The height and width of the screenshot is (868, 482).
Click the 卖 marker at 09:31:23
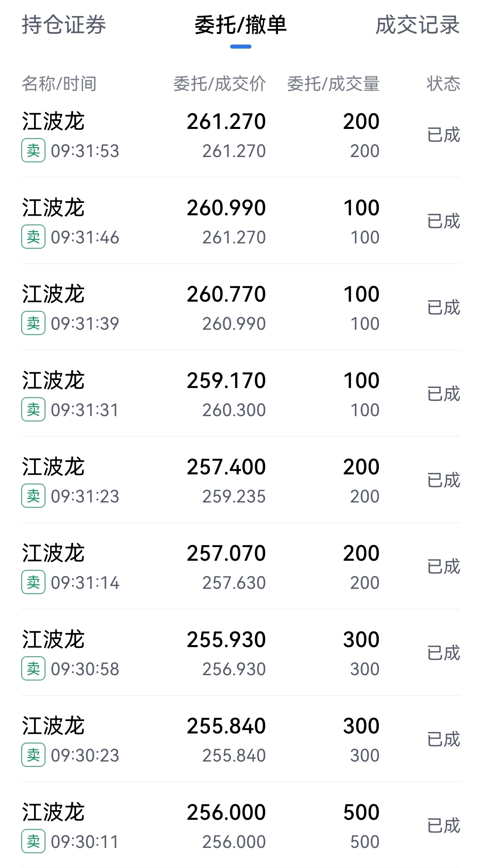[33, 496]
